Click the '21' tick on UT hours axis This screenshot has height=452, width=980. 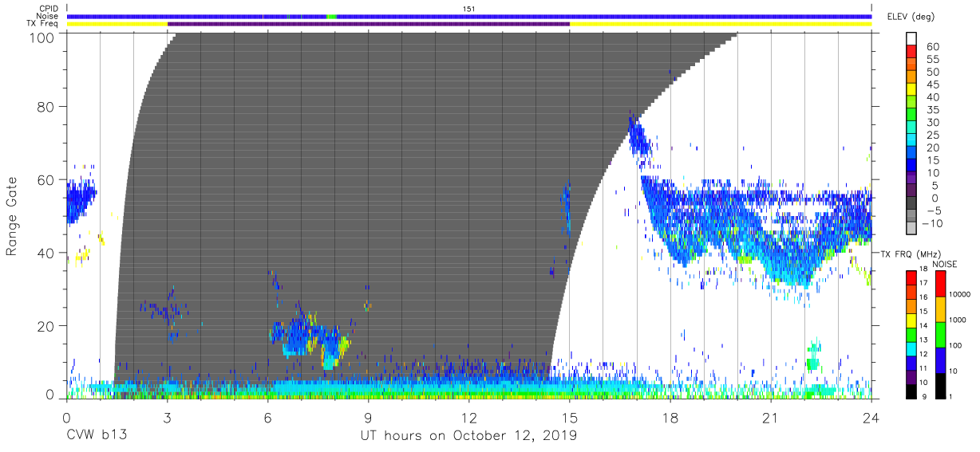[x=771, y=417]
